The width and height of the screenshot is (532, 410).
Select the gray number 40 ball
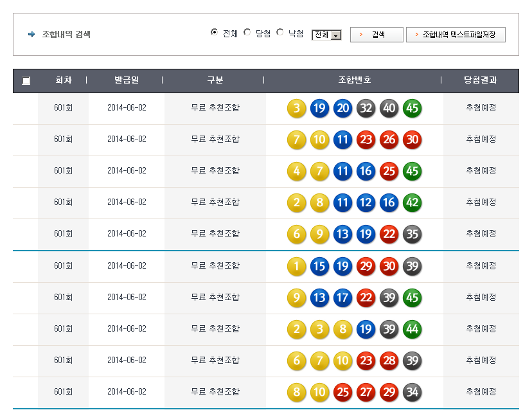click(x=389, y=108)
